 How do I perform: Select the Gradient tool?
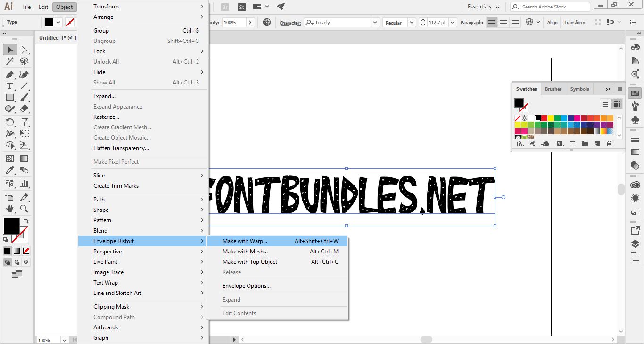24,159
